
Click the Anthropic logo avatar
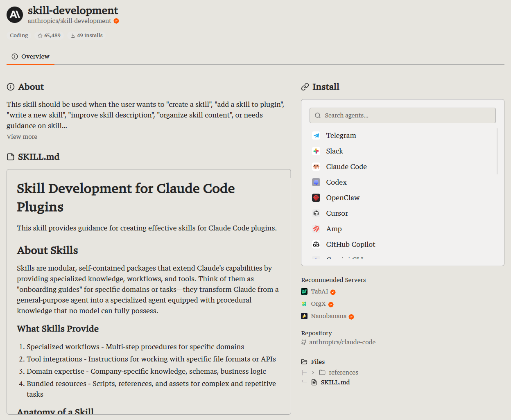tap(15, 15)
